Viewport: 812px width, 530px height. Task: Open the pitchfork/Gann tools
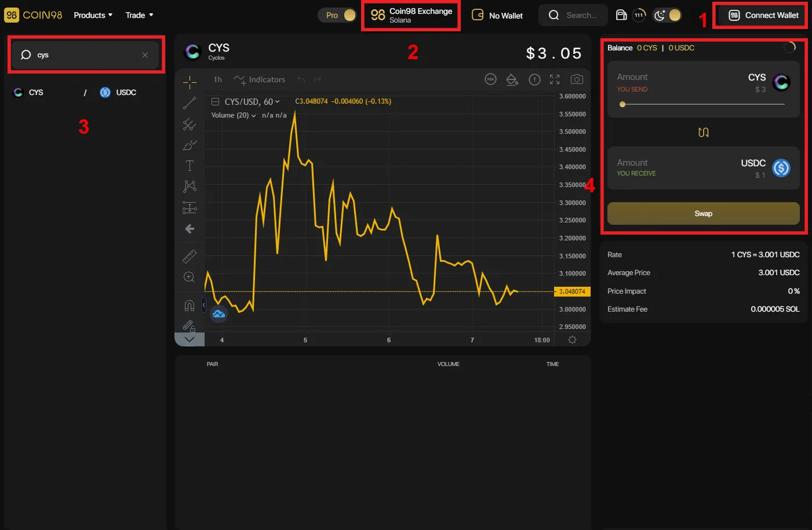[x=190, y=124]
